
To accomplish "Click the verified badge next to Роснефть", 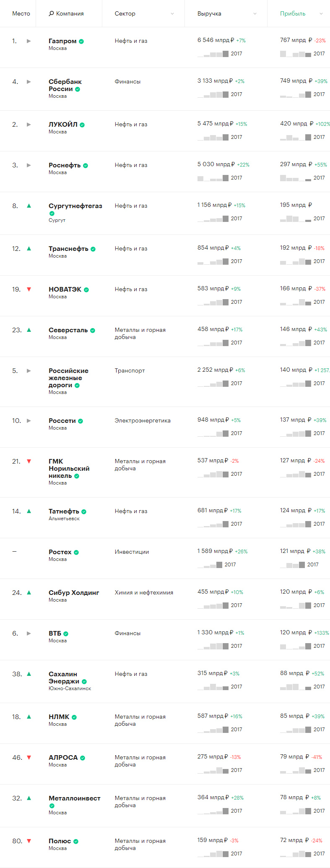I will coord(86,166).
